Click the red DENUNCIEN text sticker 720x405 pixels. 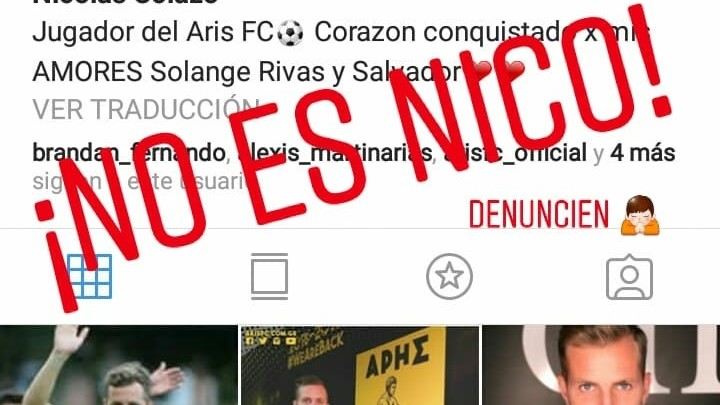click(x=539, y=214)
